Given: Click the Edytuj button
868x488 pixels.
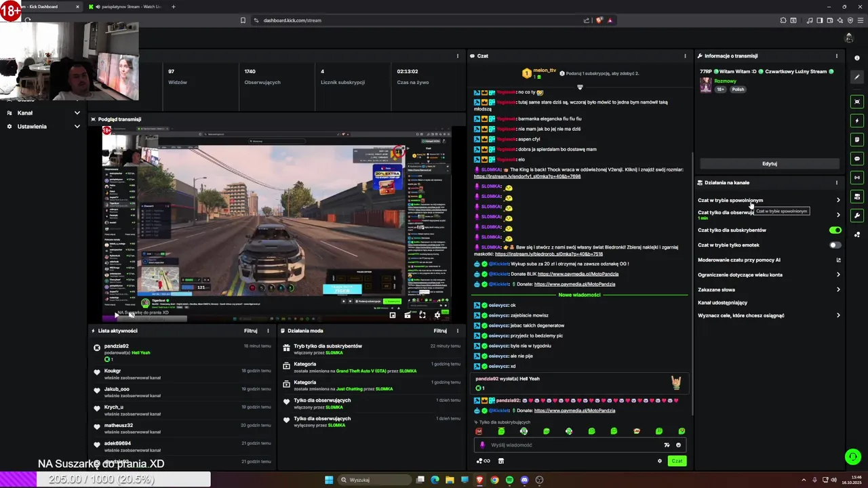Looking at the screenshot, I should (770, 163).
